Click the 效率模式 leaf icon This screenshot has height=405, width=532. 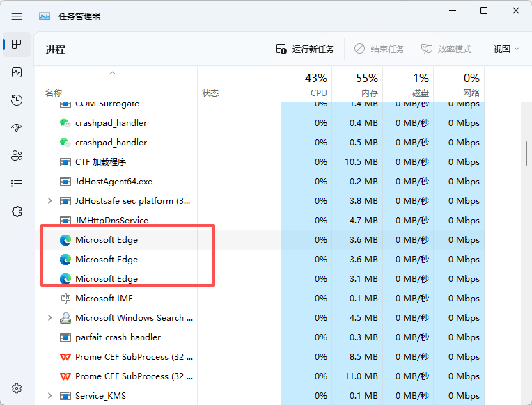tap(427, 49)
